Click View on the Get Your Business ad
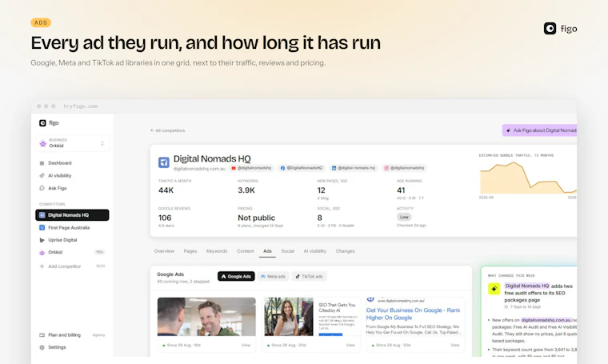This screenshot has height=364, width=608. tap(455, 345)
